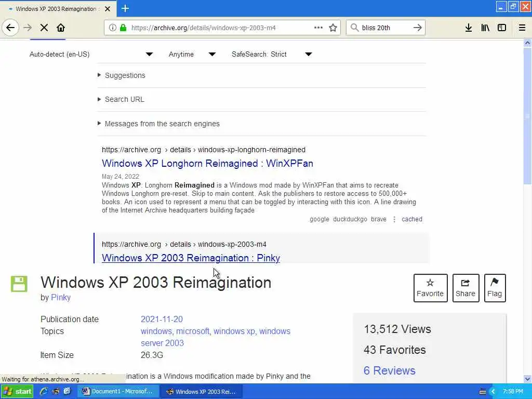Open a new tab with plus

(x=125, y=8)
